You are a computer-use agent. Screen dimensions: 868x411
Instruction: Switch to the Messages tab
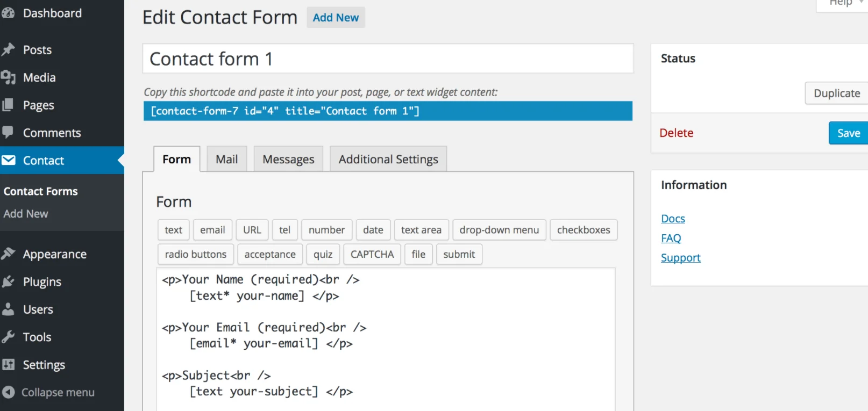[x=288, y=160]
